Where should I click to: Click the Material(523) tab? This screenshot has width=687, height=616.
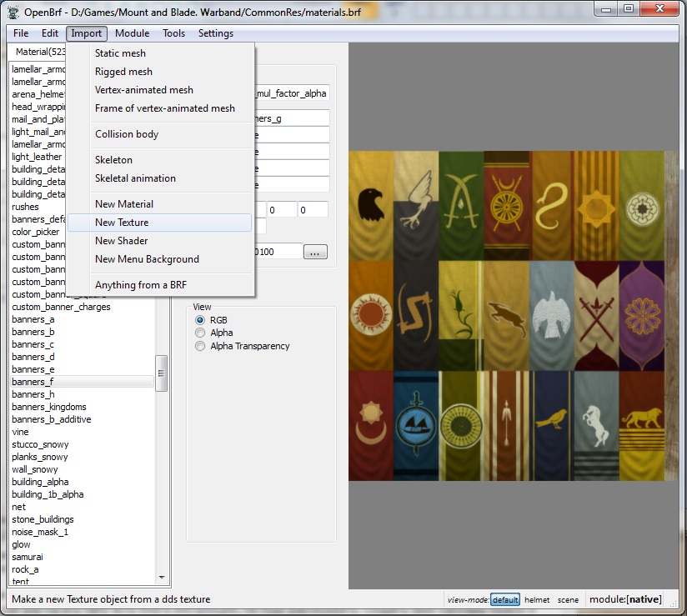40,52
